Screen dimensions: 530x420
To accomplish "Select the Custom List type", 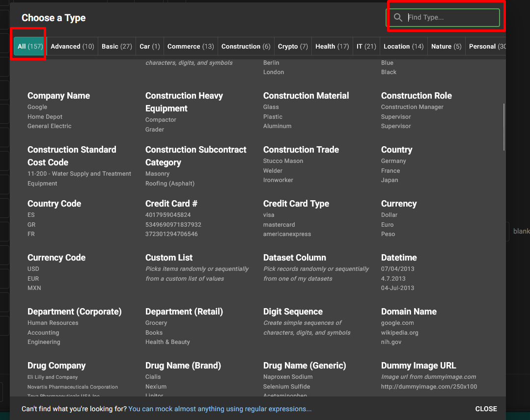I will pyautogui.click(x=169, y=258).
